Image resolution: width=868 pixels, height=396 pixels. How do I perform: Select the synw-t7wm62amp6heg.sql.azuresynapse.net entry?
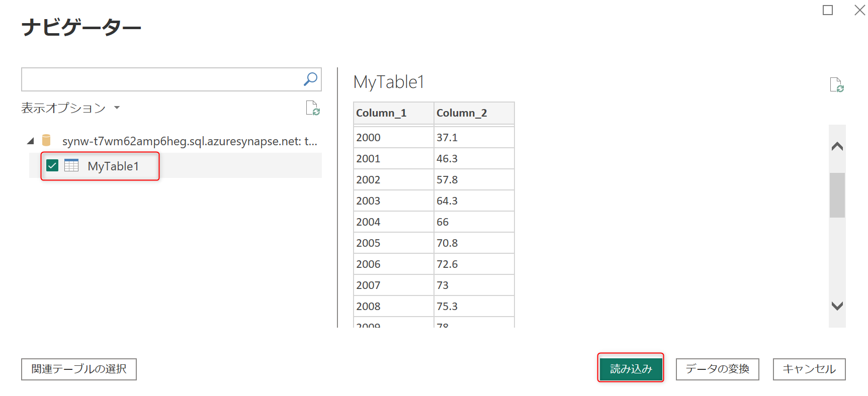tap(189, 141)
